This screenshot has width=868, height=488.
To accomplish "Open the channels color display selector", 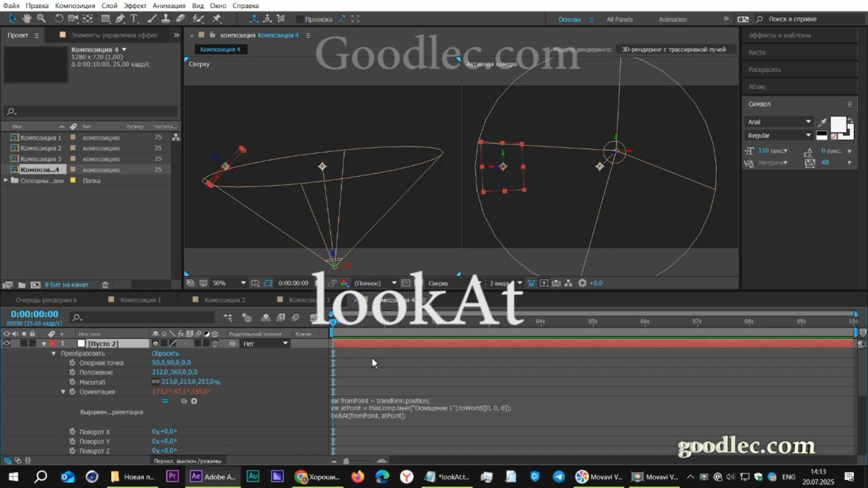I will pos(344,282).
